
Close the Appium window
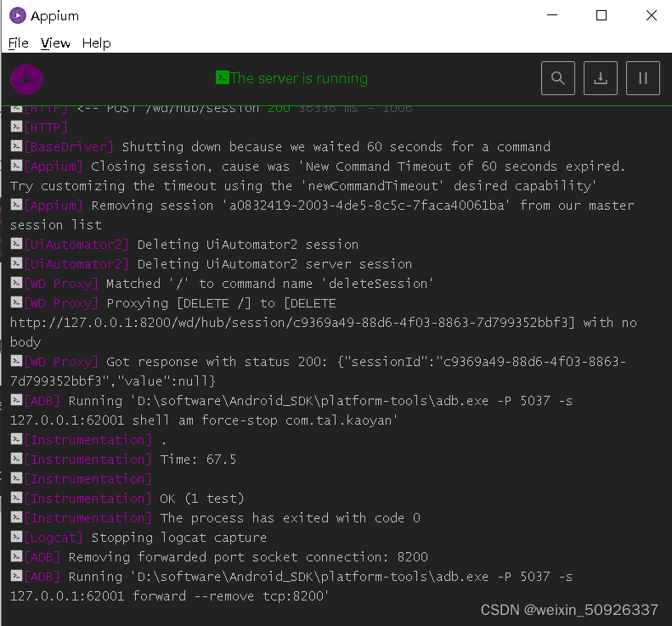[651, 15]
